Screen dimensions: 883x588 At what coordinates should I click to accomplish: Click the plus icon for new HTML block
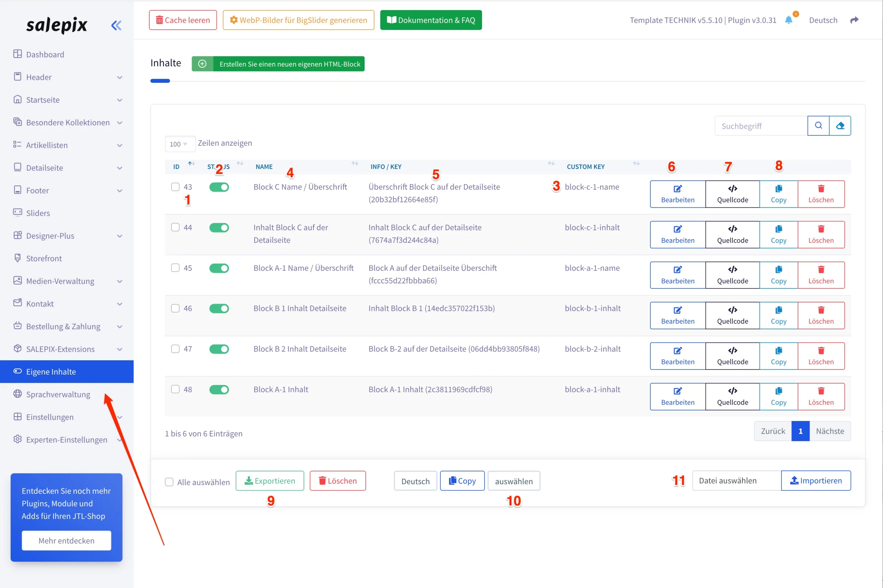pyautogui.click(x=202, y=64)
